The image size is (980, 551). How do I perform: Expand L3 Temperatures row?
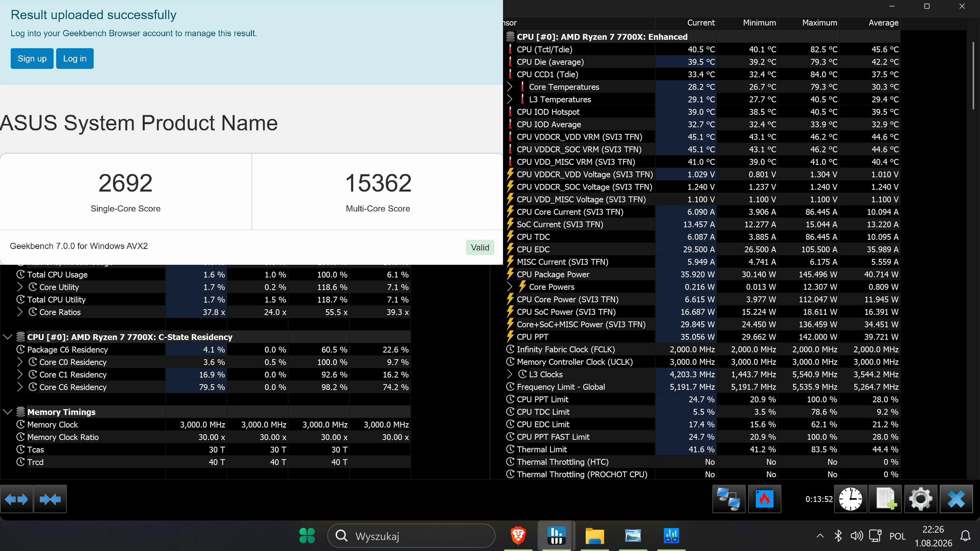click(510, 99)
